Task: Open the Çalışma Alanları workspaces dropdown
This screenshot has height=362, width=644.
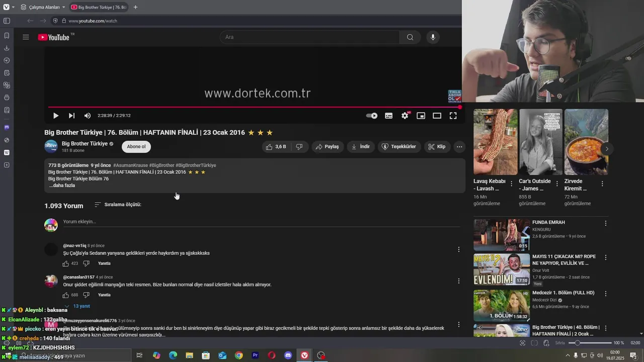Action: point(43,7)
